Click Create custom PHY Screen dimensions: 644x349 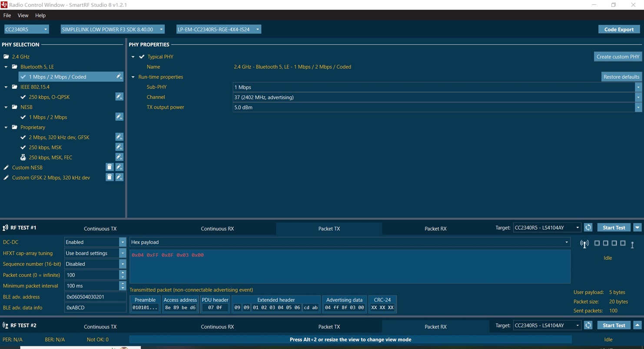(617, 57)
